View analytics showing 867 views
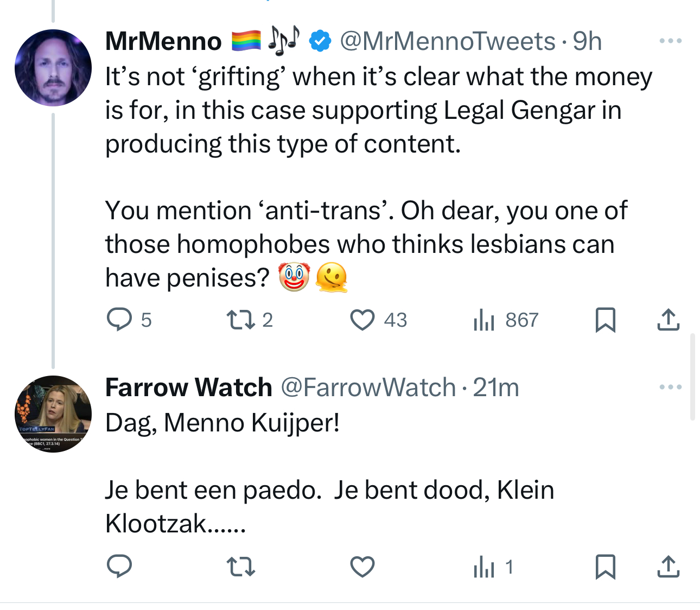This screenshot has height=610, width=700. (484, 320)
